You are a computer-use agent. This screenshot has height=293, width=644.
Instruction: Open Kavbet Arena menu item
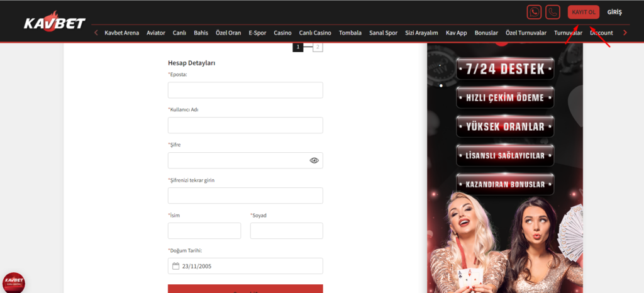[121, 33]
